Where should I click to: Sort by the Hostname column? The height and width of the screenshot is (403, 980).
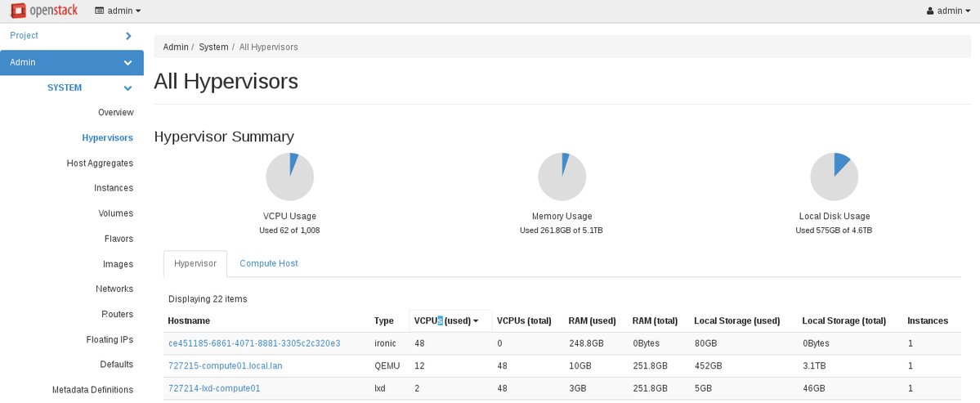pos(189,321)
